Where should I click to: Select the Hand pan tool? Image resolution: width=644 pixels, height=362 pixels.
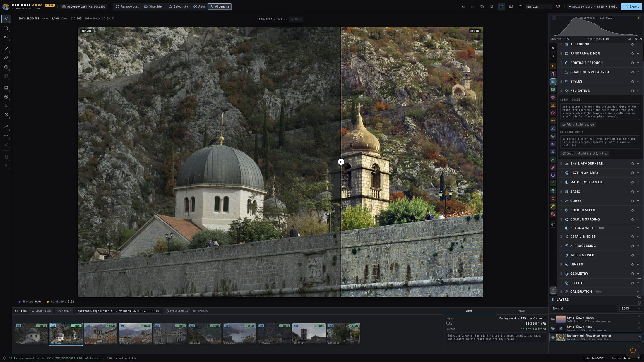pos(6,157)
